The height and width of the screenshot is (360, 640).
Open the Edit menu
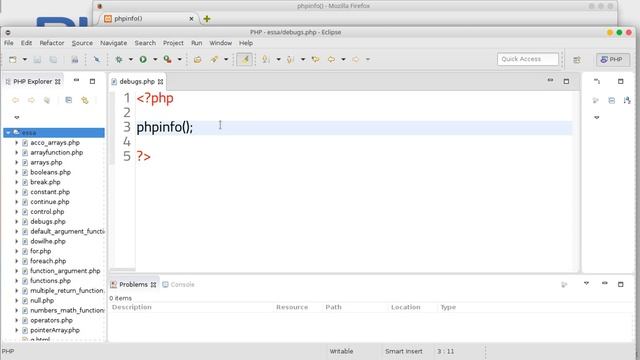[26, 43]
